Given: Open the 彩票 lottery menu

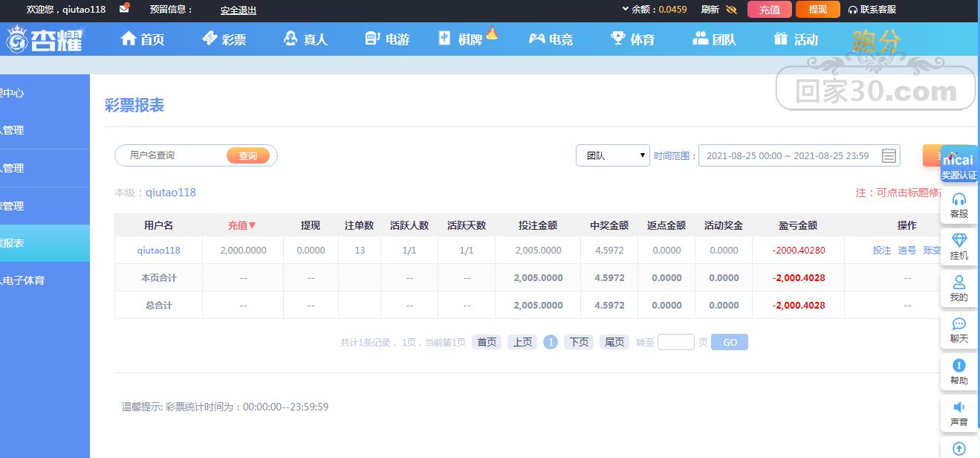Looking at the screenshot, I should [x=224, y=39].
